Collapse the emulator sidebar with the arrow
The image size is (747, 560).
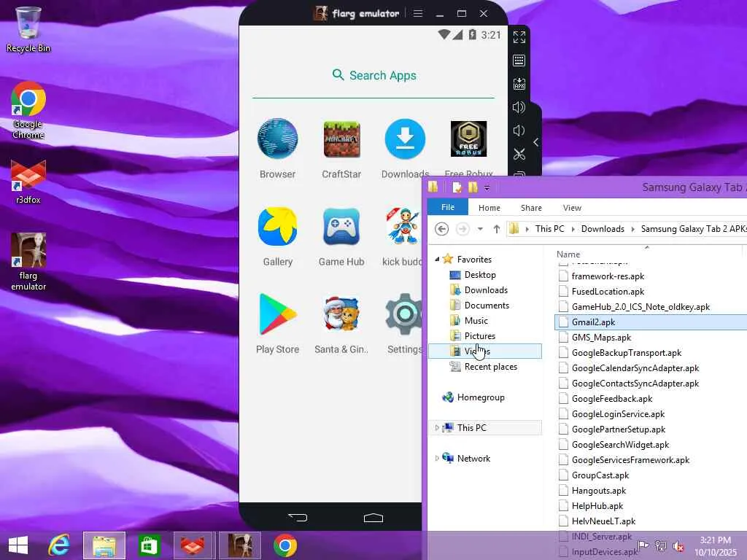[536, 142]
